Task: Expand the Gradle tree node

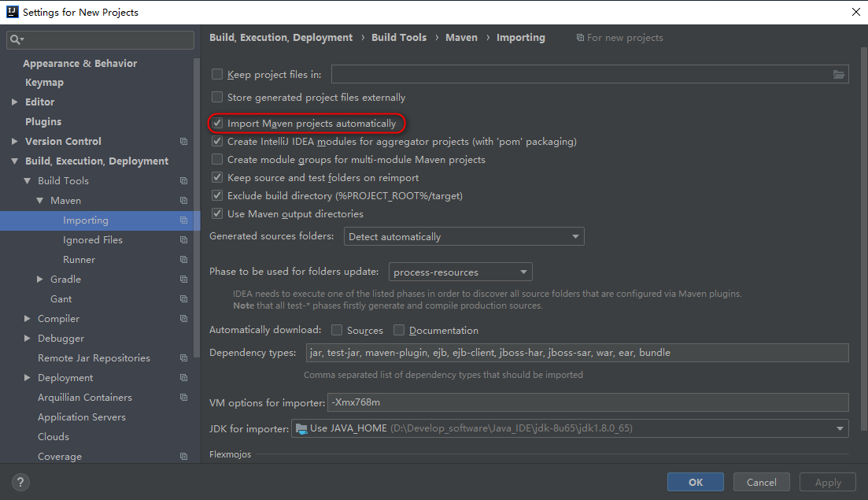Action: 40,279
